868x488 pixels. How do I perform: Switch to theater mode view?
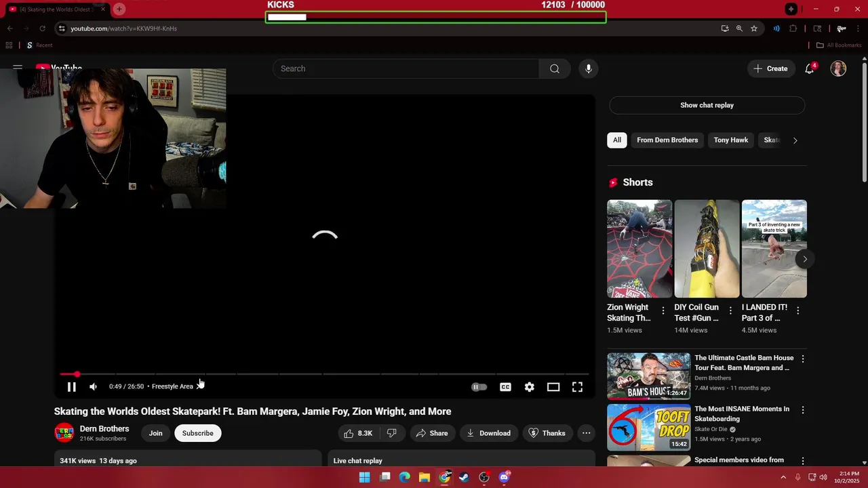[x=553, y=387]
